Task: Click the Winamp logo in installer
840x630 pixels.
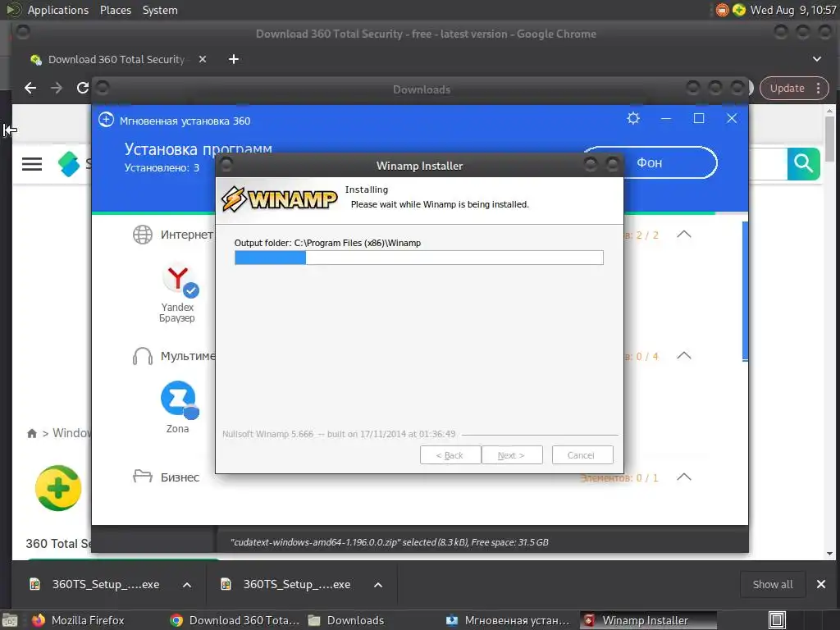Action: click(279, 199)
